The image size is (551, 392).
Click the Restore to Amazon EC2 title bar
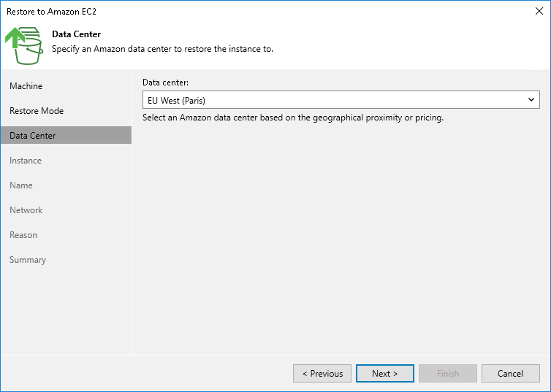tap(219, 12)
